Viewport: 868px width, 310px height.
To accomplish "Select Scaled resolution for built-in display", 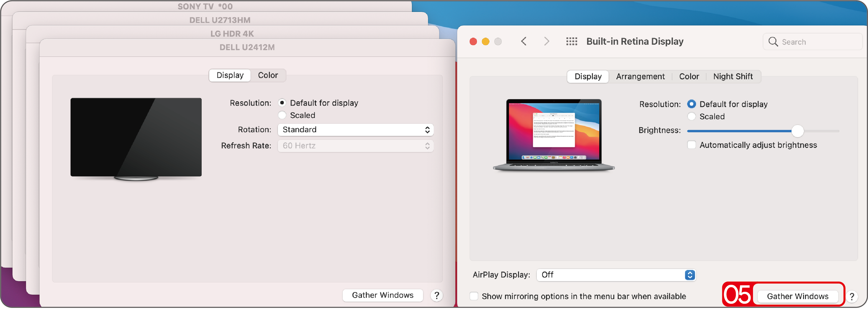I will 691,116.
